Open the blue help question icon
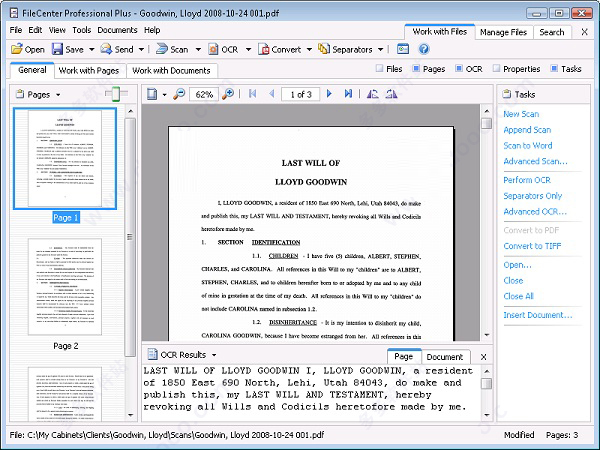The width and height of the screenshot is (600, 450). point(423,49)
